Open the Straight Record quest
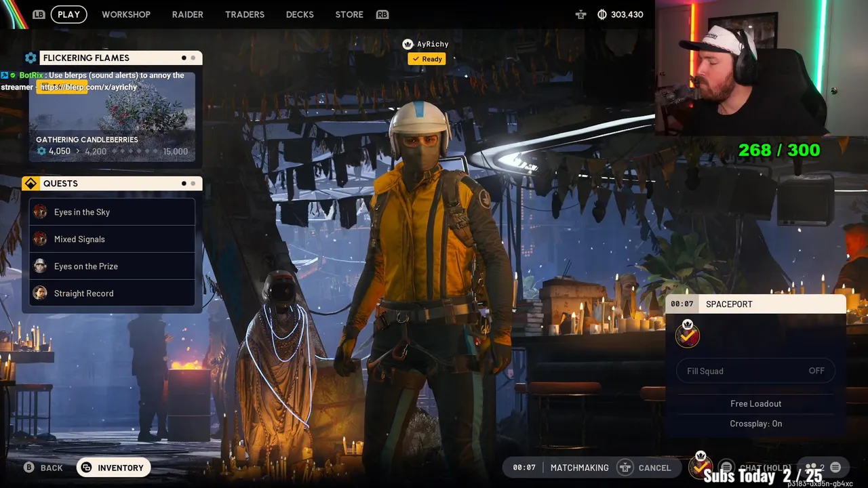868x488 pixels. click(x=112, y=293)
